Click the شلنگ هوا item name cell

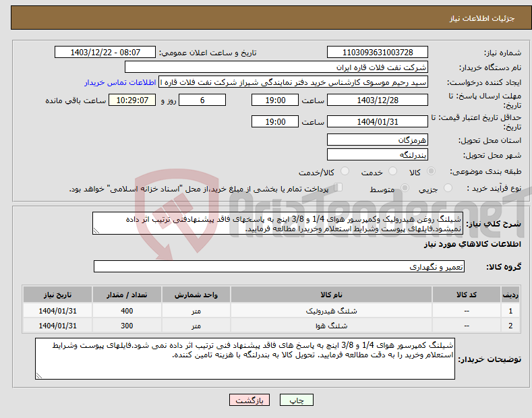331,326
